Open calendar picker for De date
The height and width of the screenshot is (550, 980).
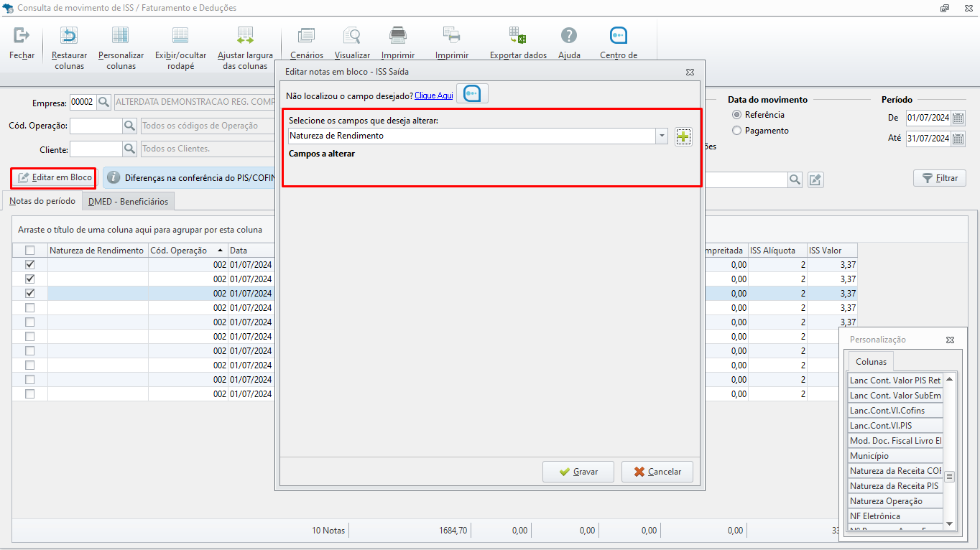958,118
